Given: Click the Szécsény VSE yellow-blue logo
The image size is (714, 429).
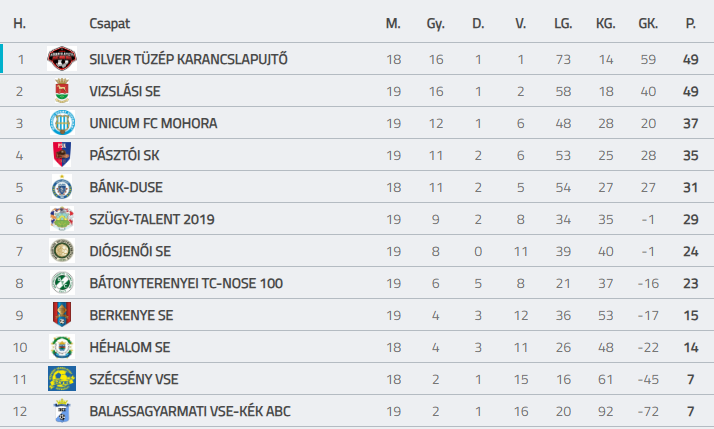Looking at the screenshot, I should coord(62,378).
